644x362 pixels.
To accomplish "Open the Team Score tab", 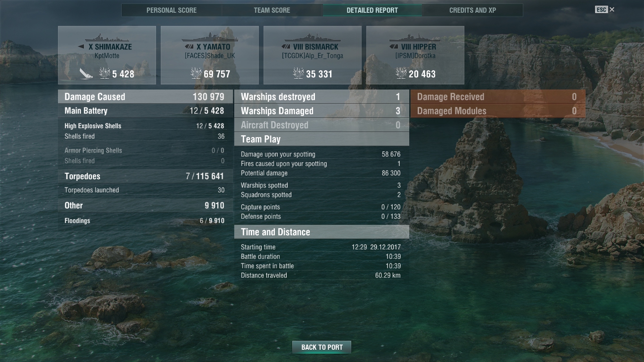I will [272, 10].
